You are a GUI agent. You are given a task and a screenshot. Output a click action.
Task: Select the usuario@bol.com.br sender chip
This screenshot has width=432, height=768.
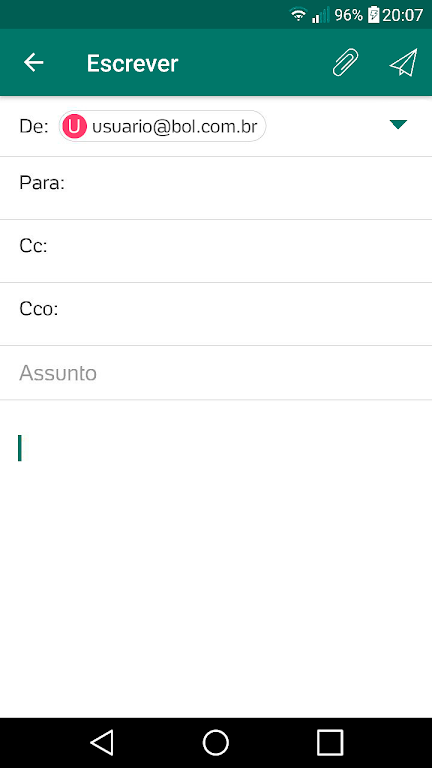[162, 126]
